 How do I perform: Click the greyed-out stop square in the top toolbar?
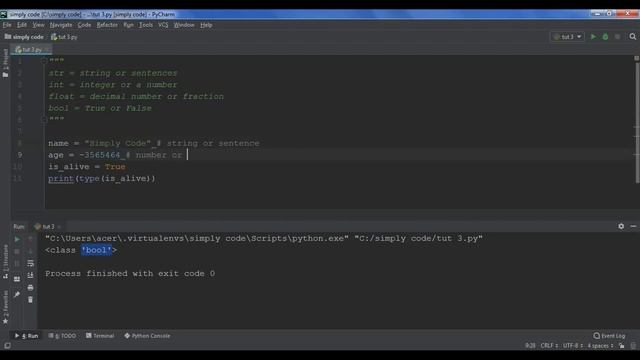618,37
